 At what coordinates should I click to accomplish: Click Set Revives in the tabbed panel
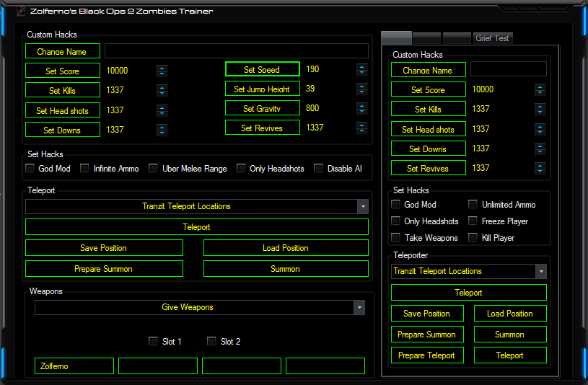click(x=429, y=168)
